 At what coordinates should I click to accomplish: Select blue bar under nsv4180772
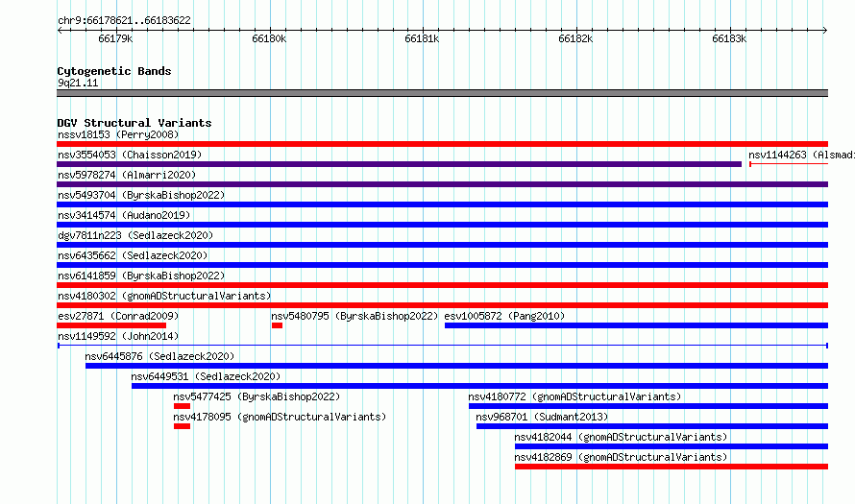click(x=648, y=406)
